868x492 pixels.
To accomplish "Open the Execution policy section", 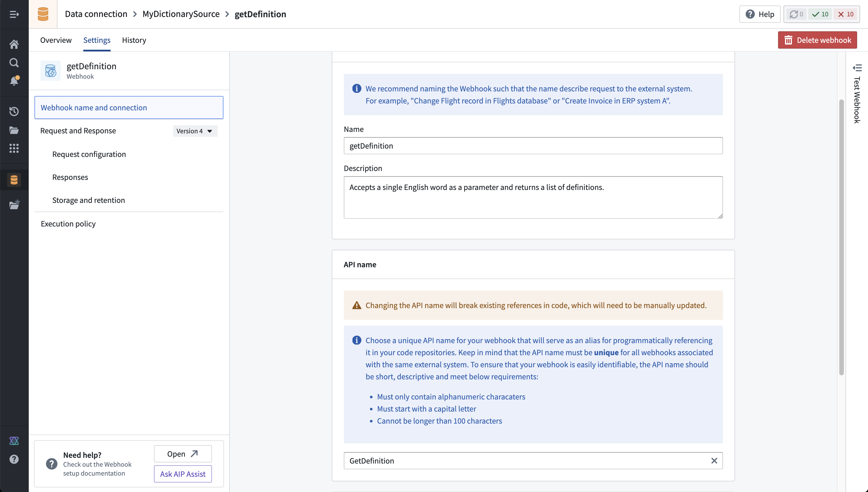I will click(x=68, y=224).
